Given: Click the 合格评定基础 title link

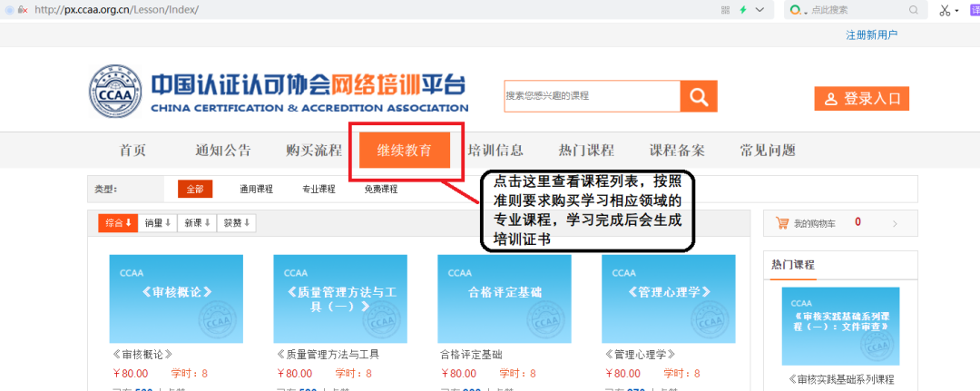Looking at the screenshot, I should [x=471, y=355].
